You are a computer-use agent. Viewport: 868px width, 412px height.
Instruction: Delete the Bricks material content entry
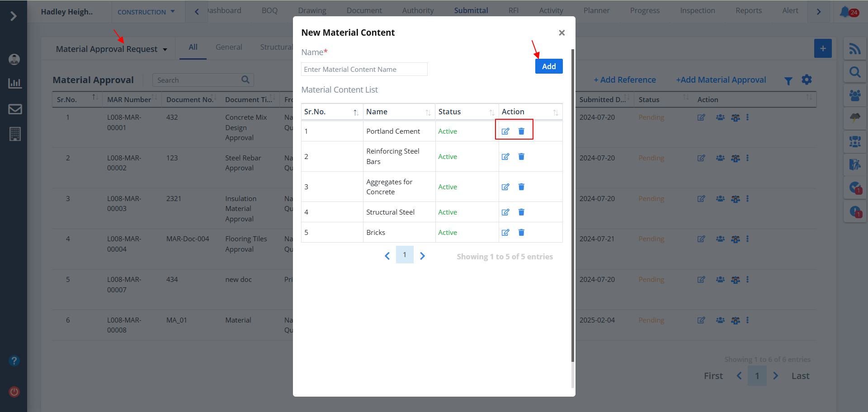(521, 233)
